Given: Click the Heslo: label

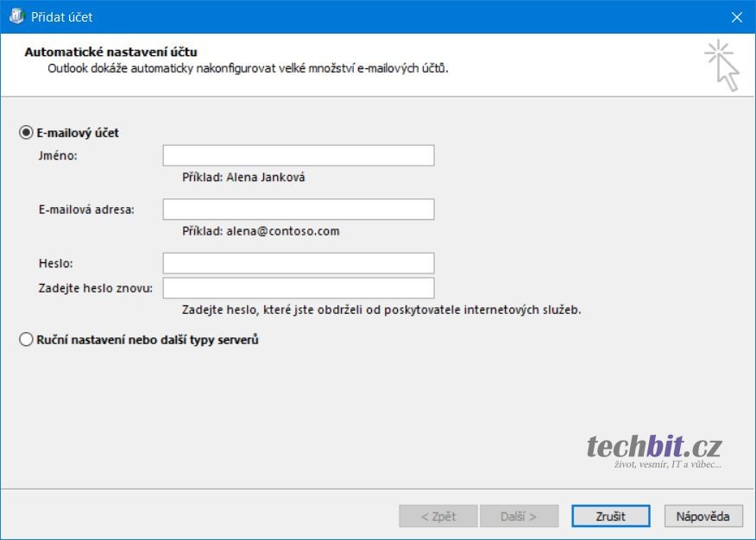Looking at the screenshot, I should click(x=55, y=263).
